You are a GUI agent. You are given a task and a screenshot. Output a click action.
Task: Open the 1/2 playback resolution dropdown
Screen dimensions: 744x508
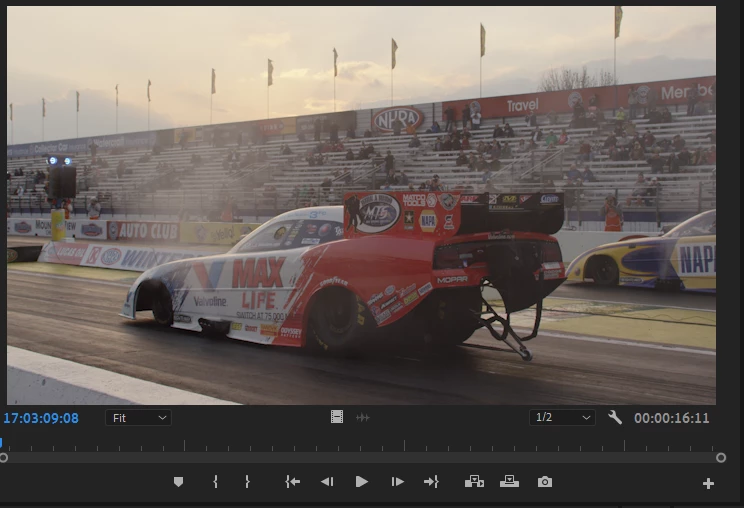(562, 417)
